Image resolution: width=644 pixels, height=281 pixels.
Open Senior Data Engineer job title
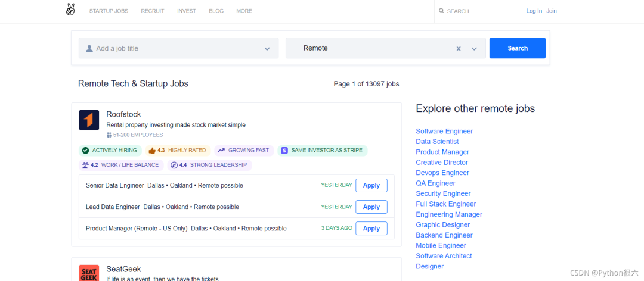point(115,185)
